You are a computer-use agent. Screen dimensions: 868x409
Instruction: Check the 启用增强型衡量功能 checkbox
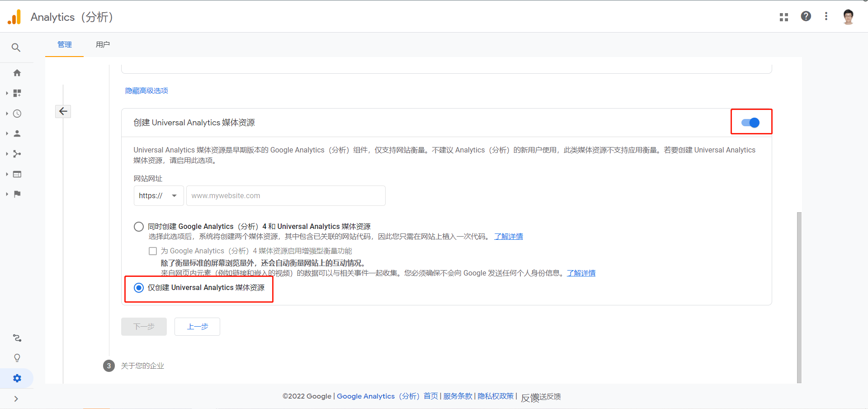tap(153, 251)
